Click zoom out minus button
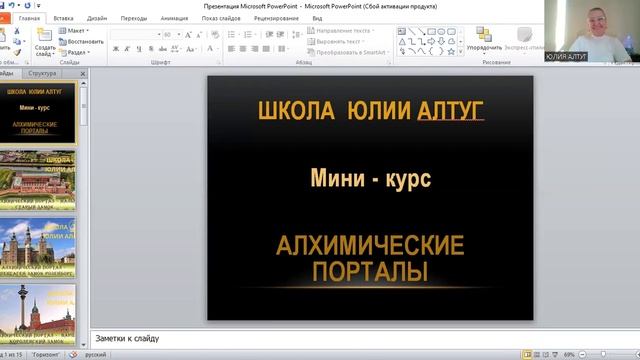The width and height of the screenshot is (640, 360). coord(582,355)
